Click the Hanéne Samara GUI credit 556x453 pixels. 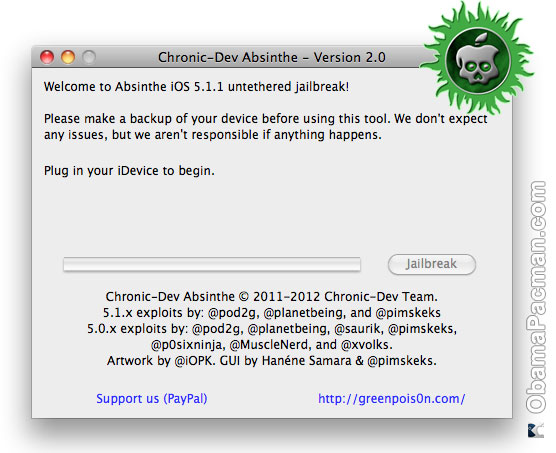click(x=307, y=361)
